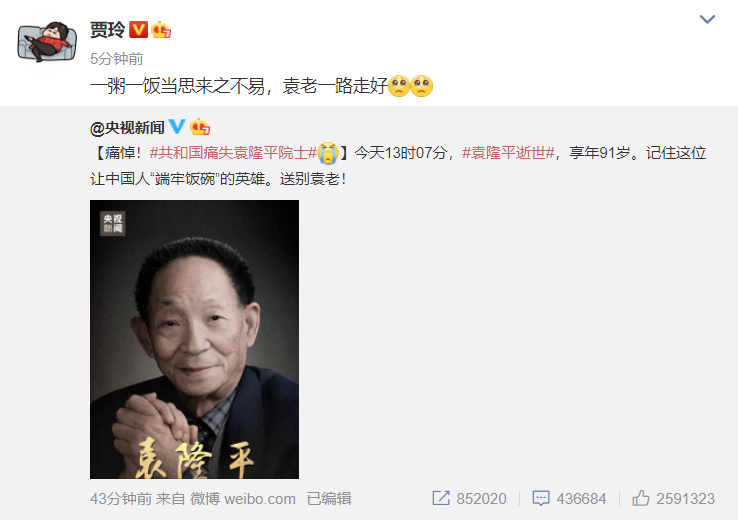Enlarge the 袁隆平 memorial portrait image
Viewport: 738px width, 520px height.
coord(194,339)
